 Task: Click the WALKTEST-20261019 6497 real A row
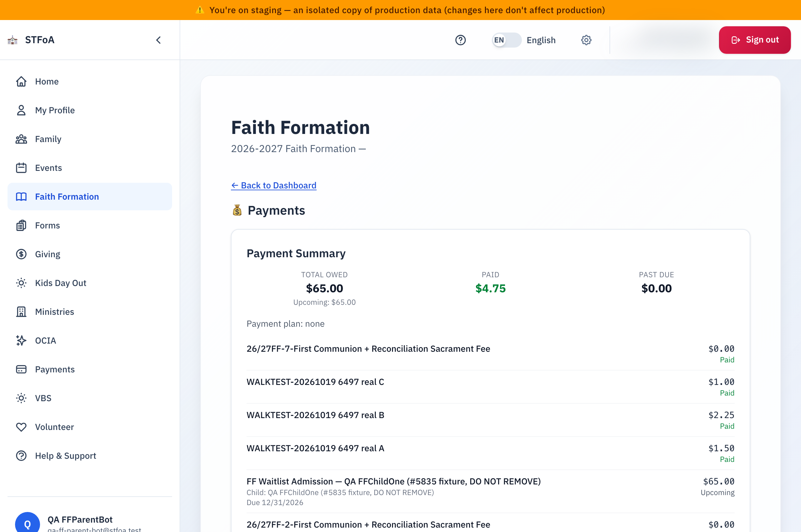[491, 454]
